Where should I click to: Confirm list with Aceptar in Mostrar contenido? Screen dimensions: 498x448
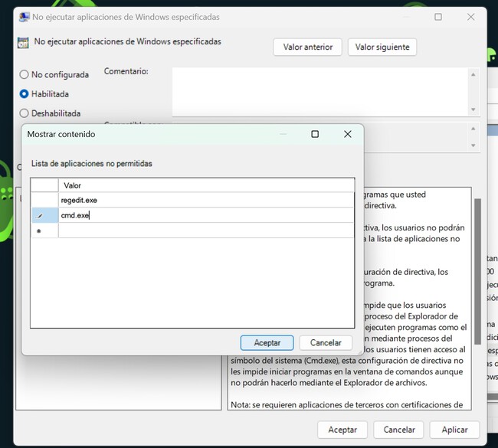267,342
